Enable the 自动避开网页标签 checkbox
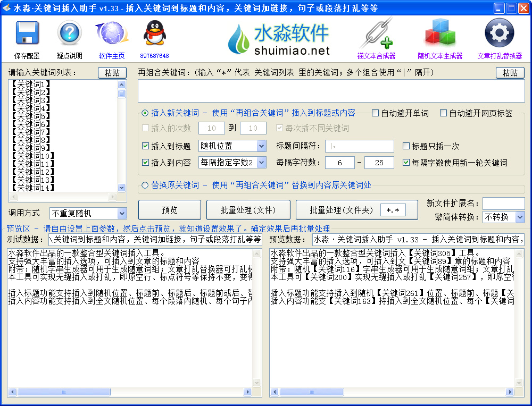 click(x=444, y=113)
